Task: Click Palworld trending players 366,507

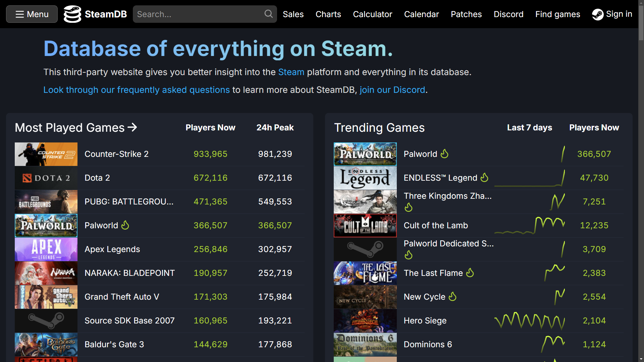Action: 594,154
